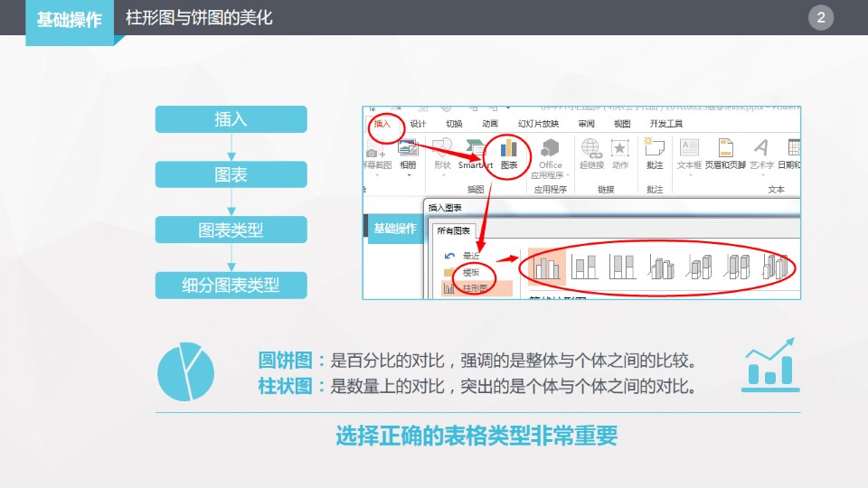Click the blue 细分图表类型 flow box
Viewport: 868px width, 488px height.
(231, 286)
